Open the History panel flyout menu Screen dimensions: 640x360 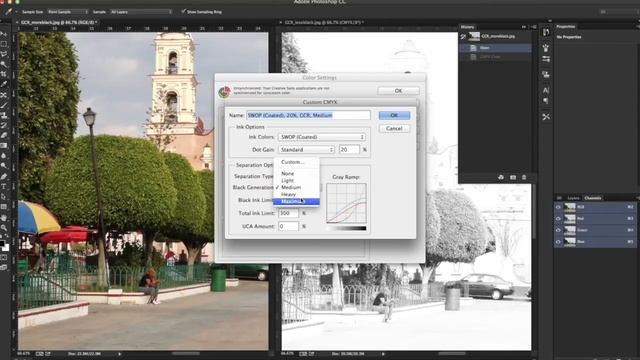[x=533, y=27]
